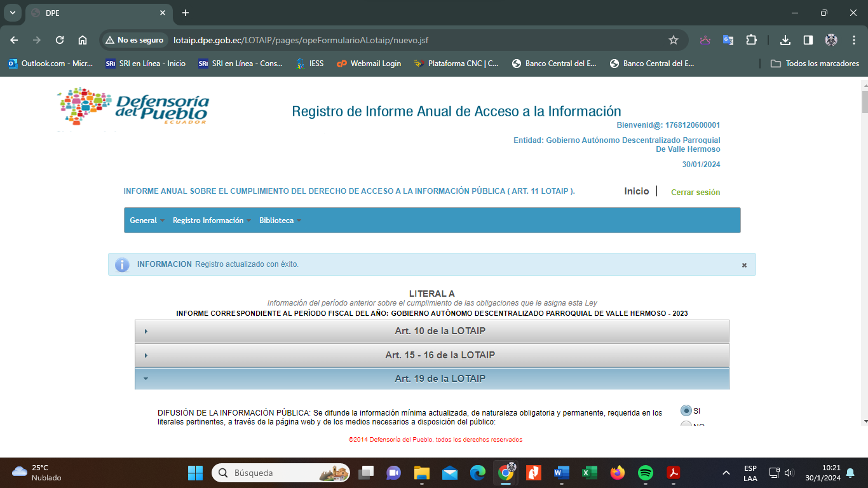
Task: Go to Chrome home page icon
Action: tap(83, 40)
